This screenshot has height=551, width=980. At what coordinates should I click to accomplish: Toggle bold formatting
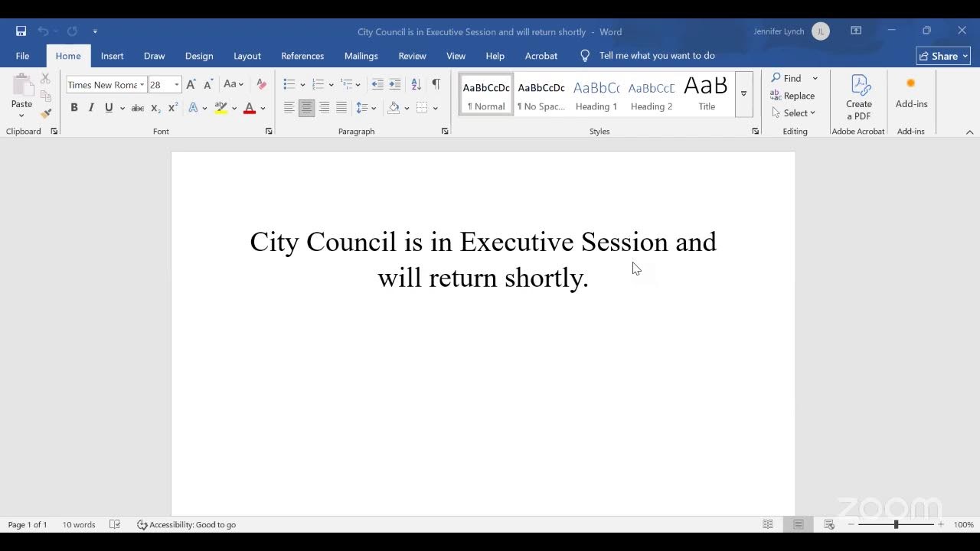tap(74, 108)
